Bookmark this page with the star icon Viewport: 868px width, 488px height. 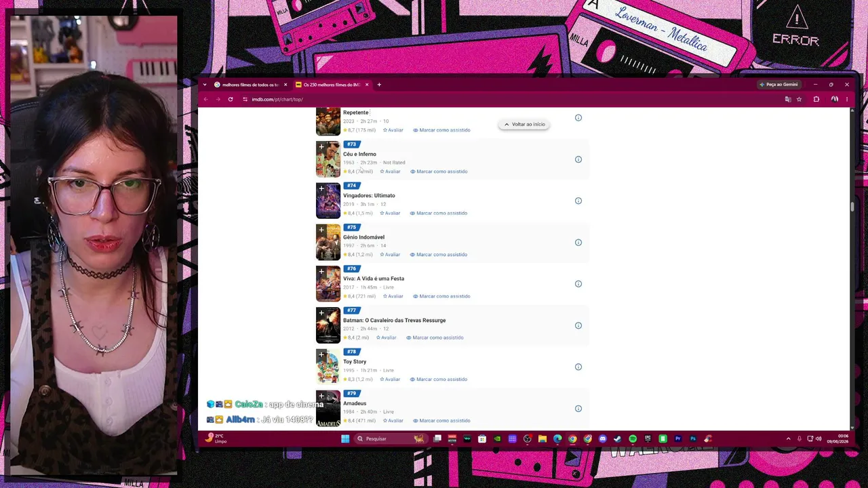[799, 99]
